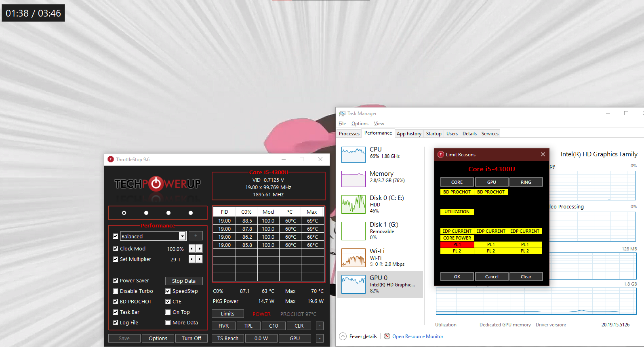Viewport: 644px width, 347px height.
Task: Click OK in the Limit Reasons dialog
Action: tap(457, 277)
